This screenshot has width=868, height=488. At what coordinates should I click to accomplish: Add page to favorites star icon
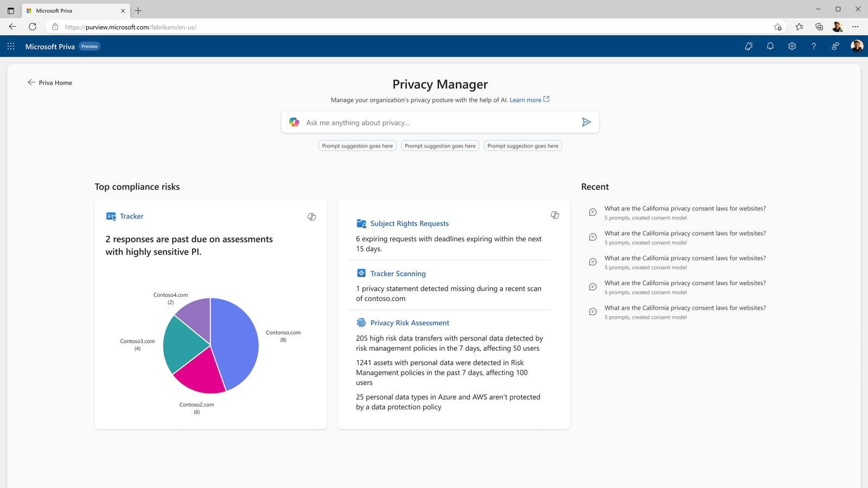pos(778,27)
